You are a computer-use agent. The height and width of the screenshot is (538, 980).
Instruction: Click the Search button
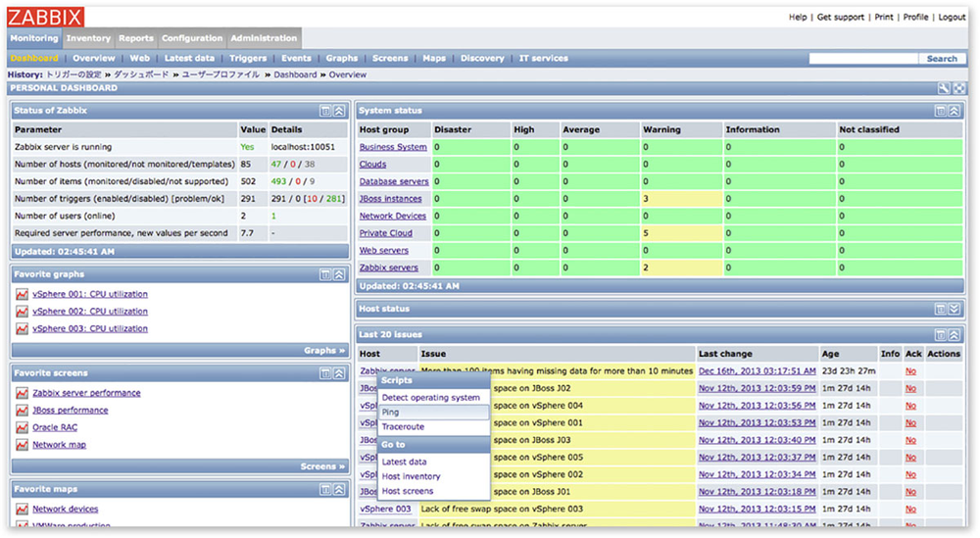click(942, 58)
